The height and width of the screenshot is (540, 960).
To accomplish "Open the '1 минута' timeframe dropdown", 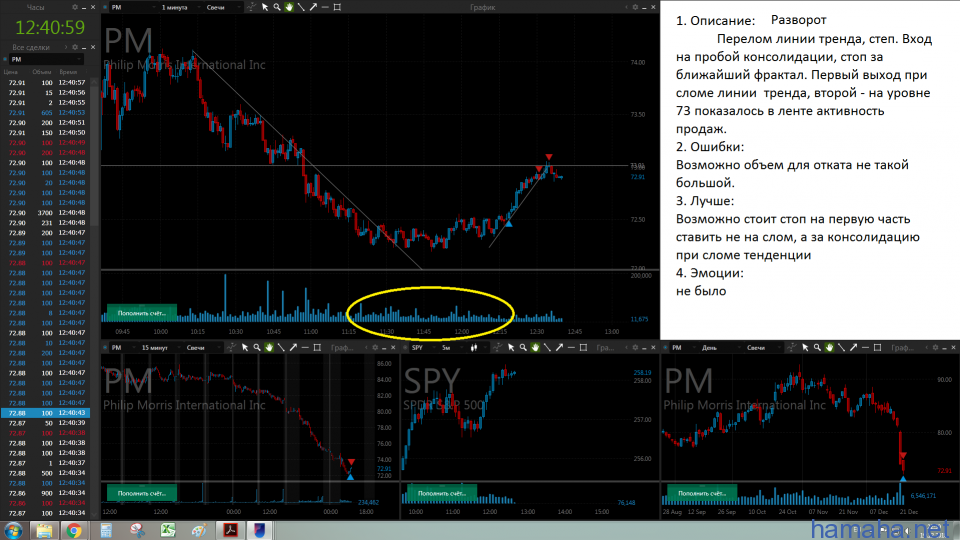I will pos(178,7).
